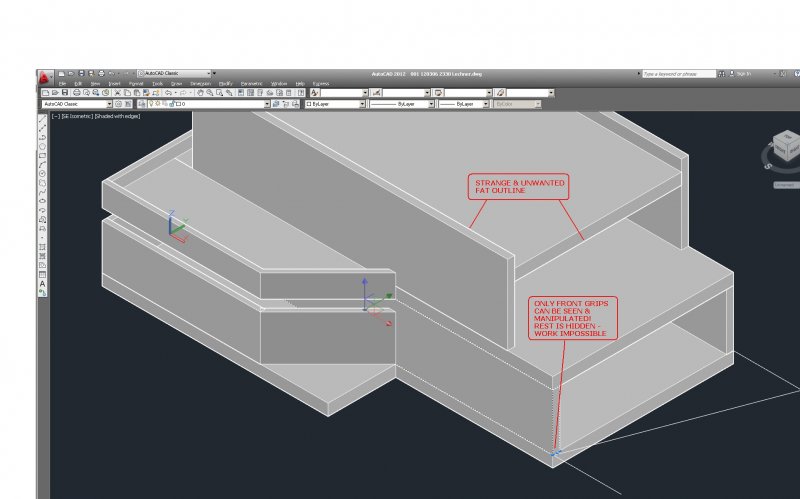Click the Cut scissors icon
The width and height of the screenshot is (800, 499).
pyautogui.click(x=117, y=93)
